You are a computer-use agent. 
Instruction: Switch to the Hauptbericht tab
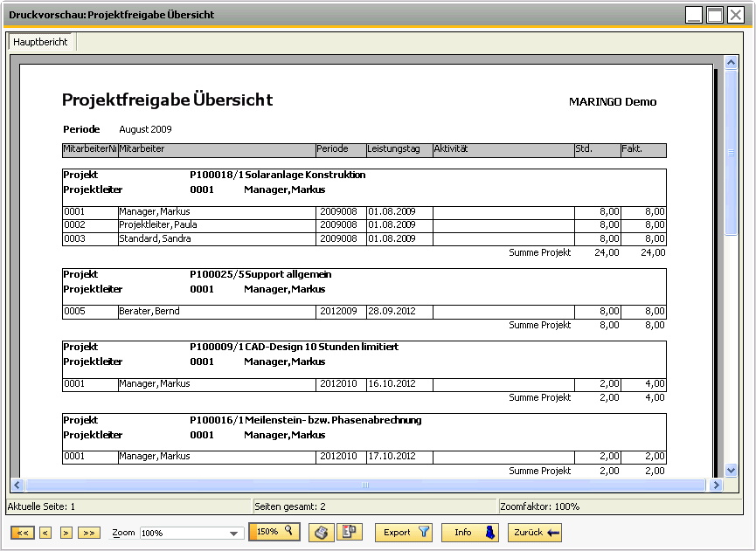pos(40,41)
